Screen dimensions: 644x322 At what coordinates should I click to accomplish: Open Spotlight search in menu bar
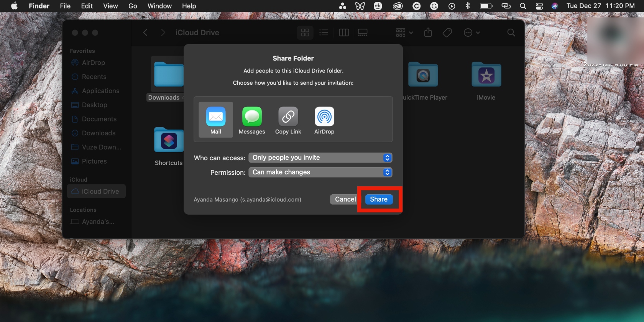pos(523,6)
